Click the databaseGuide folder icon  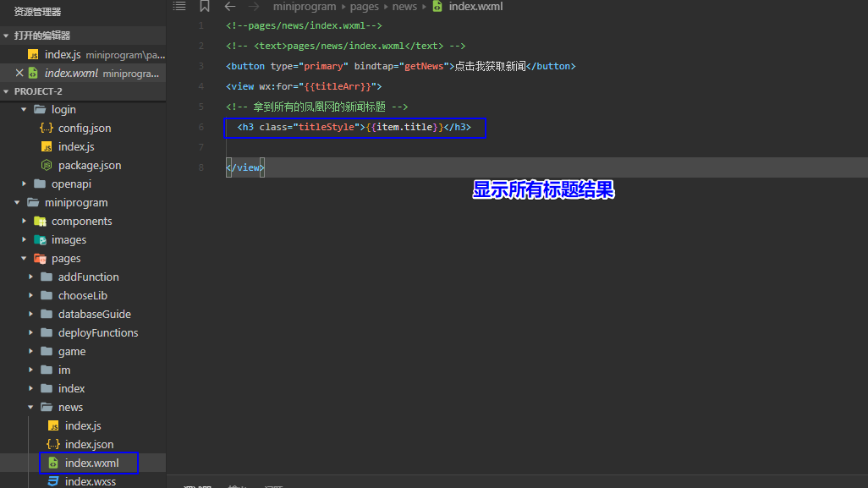pyautogui.click(x=47, y=314)
